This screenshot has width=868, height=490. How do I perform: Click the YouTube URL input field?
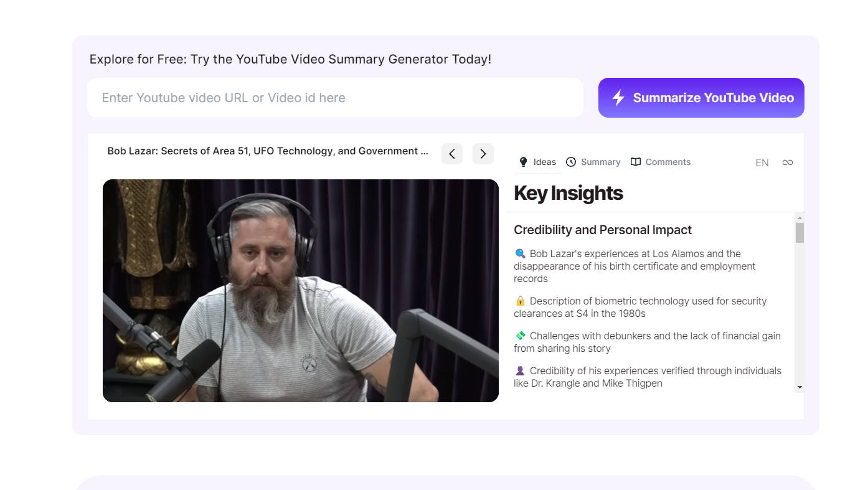[336, 98]
